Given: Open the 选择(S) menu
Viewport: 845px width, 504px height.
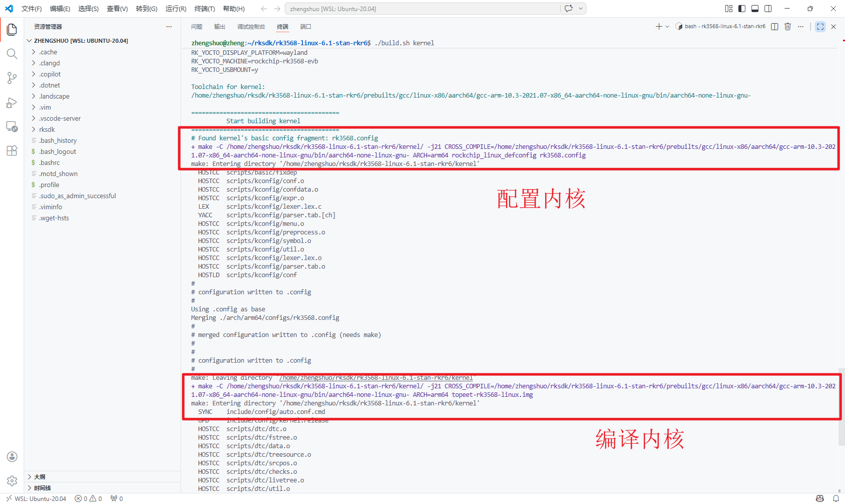Looking at the screenshot, I should tap(89, 9).
